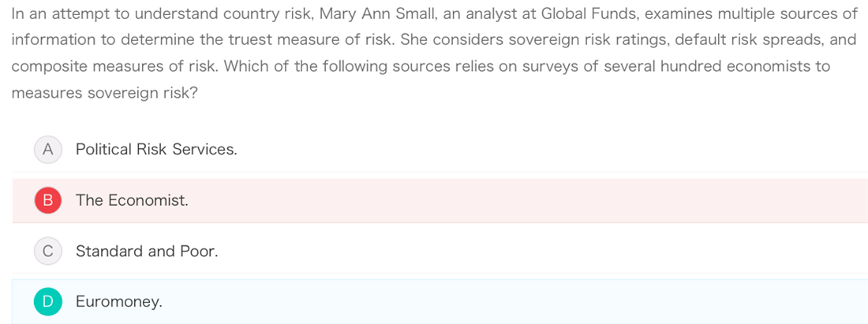Select the teal D answer circle
Viewport: 868px width, 324px height.
[49, 302]
